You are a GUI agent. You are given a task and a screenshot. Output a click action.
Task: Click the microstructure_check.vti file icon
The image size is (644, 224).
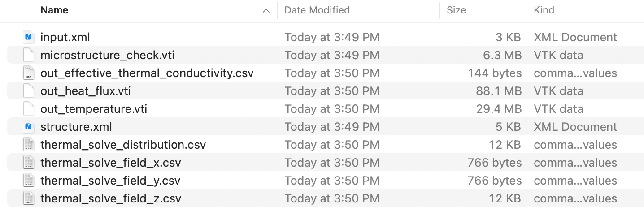[x=29, y=55]
